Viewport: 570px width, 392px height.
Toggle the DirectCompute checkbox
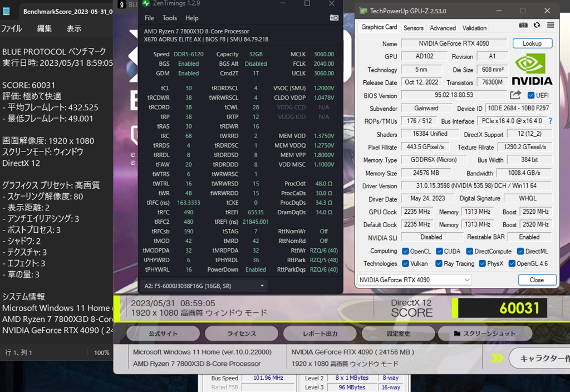(x=470, y=251)
